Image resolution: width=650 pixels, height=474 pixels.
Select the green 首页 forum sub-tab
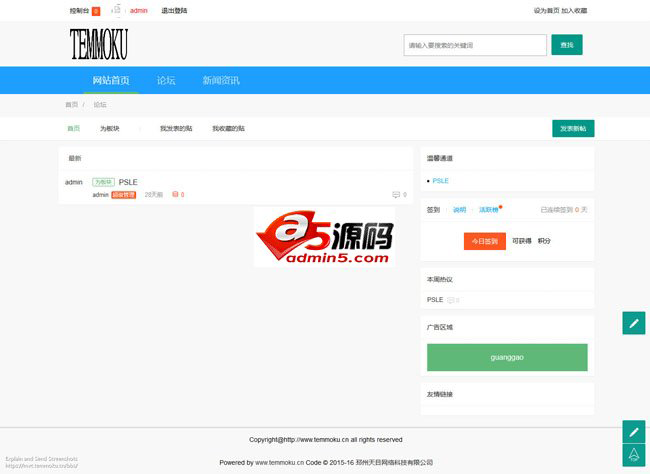73,129
